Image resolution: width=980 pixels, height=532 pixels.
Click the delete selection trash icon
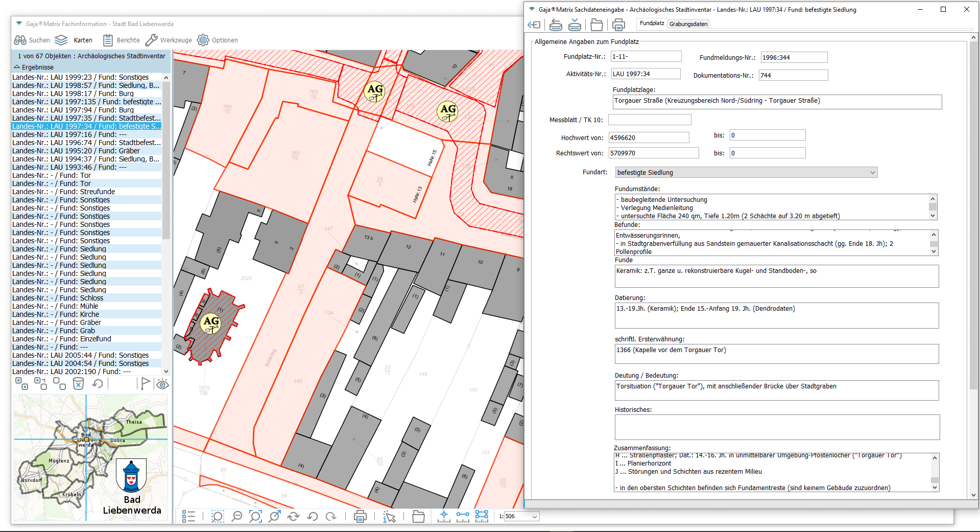(78, 384)
